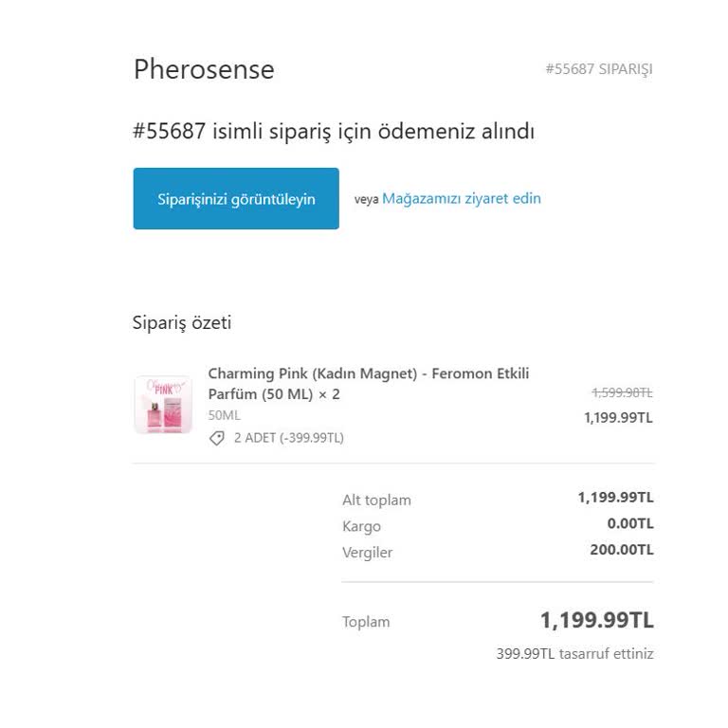Select the Charming Pink product title
This screenshot has width=728, height=728.
(369, 384)
